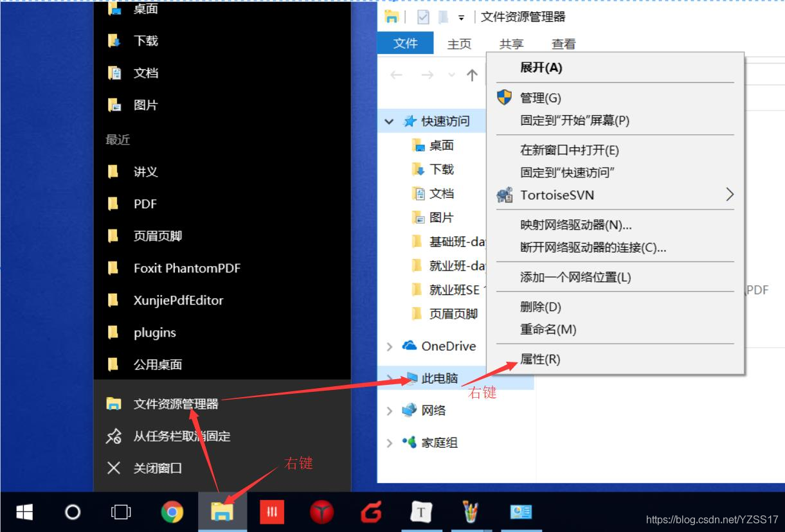This screenshot has width=785, height=532.
Task: Click the pin icon for 从任务栏取消固定
Action: (114, 436)
